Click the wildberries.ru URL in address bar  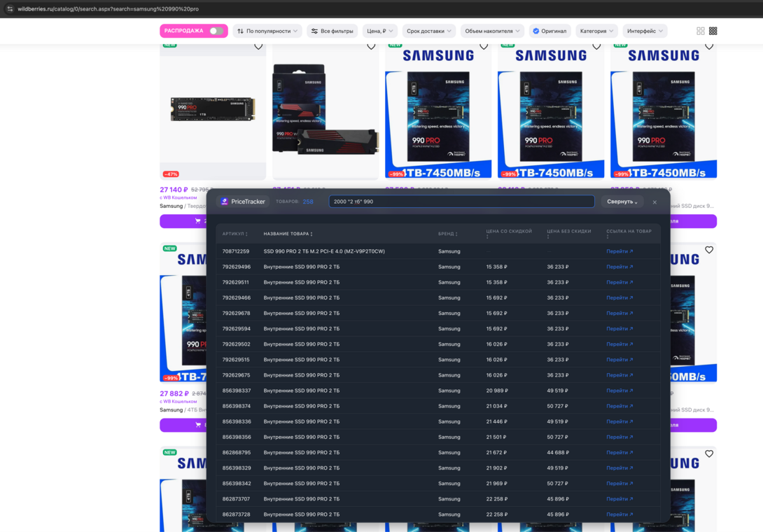[x=108, y=9]
